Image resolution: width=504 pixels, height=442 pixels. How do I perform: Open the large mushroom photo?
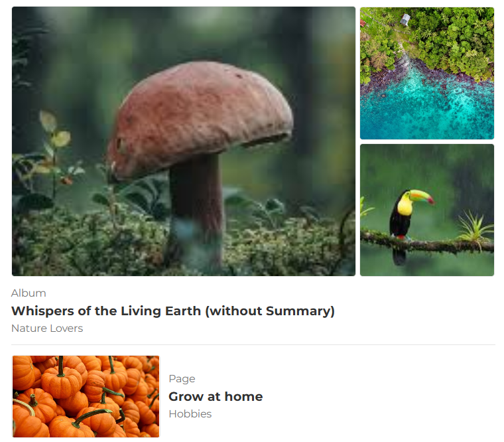[184, 141]
